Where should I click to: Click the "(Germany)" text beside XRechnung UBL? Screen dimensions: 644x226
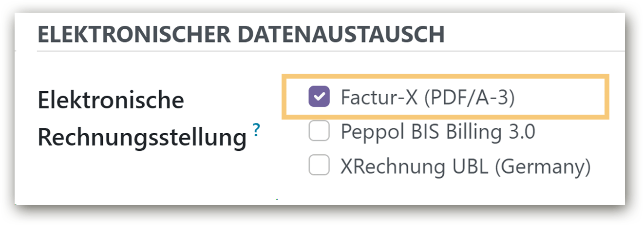pyautogui.click(x=542, y=167)
